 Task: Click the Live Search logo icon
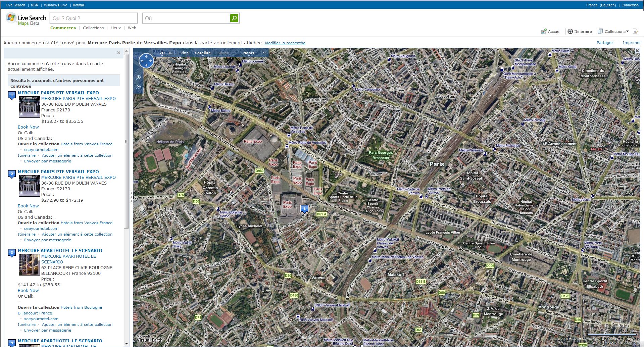(11, 18)
